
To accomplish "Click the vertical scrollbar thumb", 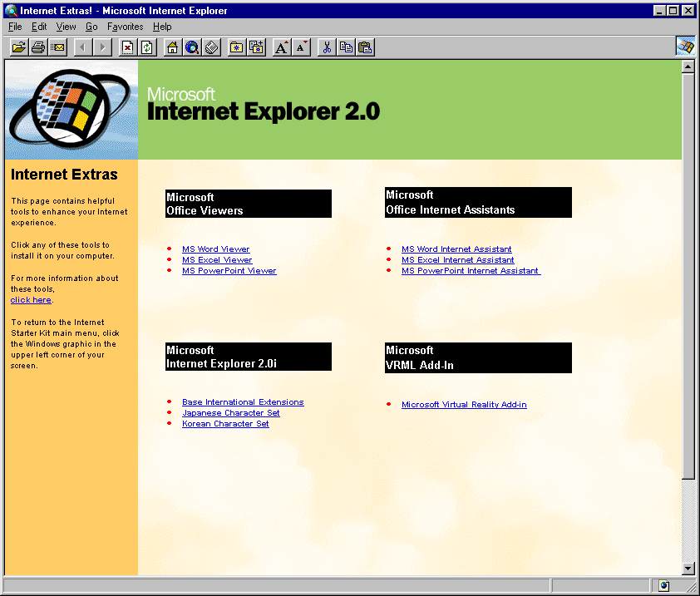I will (x=688, y=276).
